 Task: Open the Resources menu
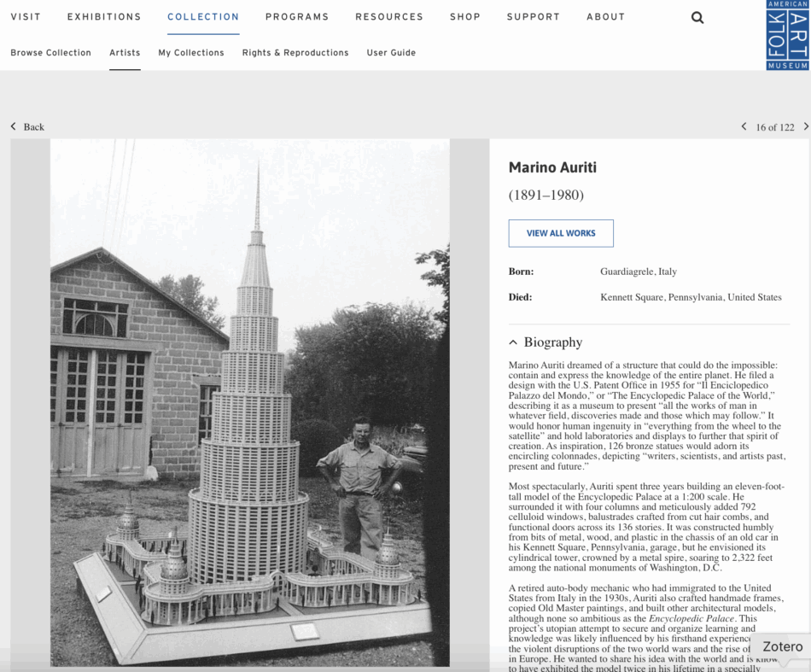pyautogui.click(x=389, y=17)
